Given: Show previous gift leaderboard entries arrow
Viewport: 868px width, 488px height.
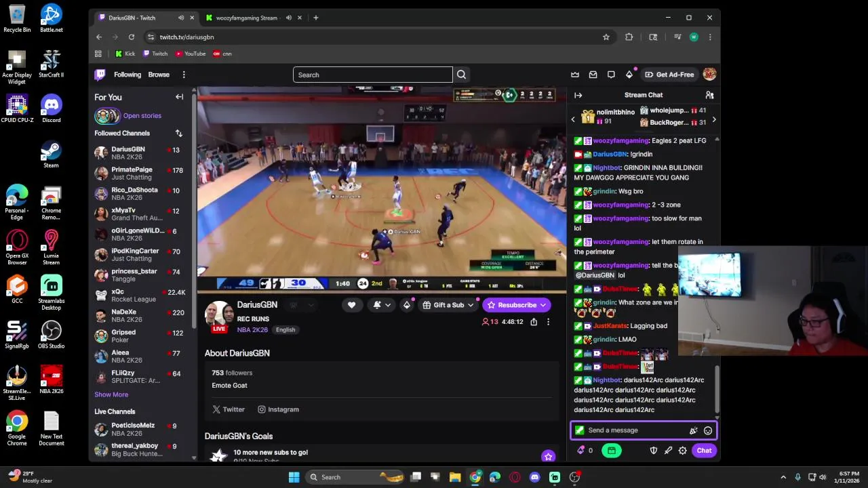Looking at the screenshot, I should point(573,119).
